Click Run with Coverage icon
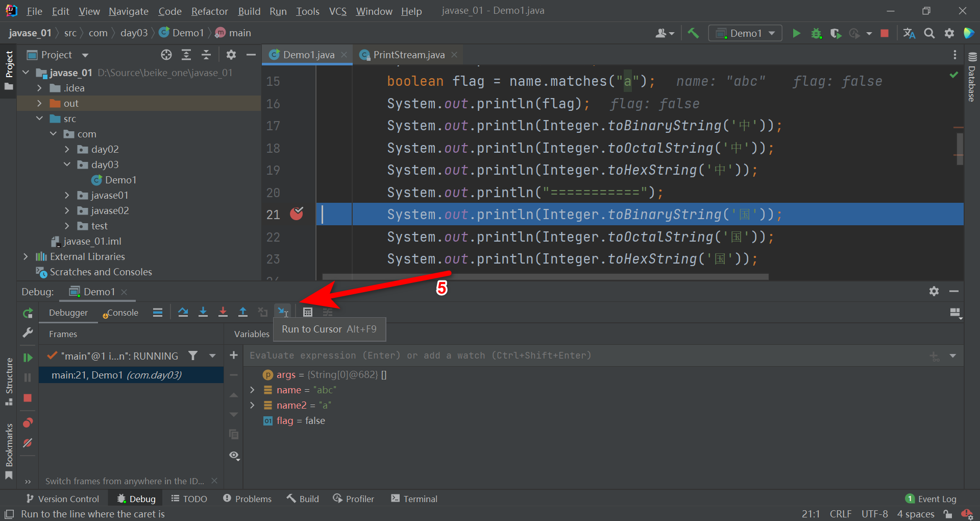 (x=836, y=33)
